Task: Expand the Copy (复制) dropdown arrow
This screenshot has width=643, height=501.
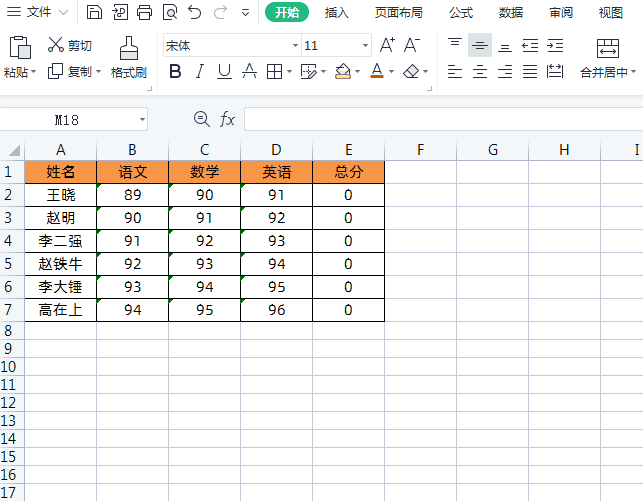Action: 98,72
